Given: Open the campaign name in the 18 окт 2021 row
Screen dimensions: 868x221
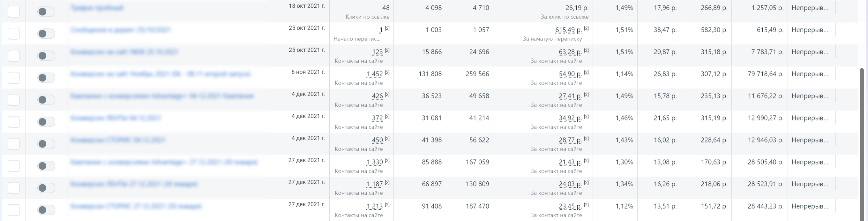Looking at the screenshot, I should point(97,8).
